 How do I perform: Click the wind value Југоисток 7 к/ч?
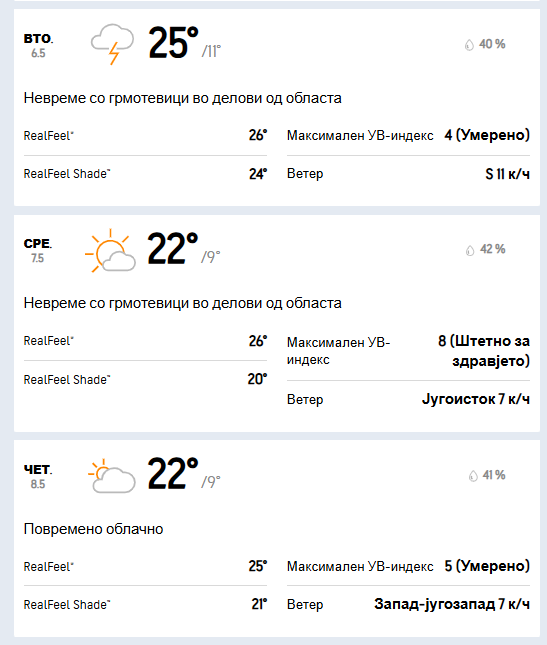(476, 399)
